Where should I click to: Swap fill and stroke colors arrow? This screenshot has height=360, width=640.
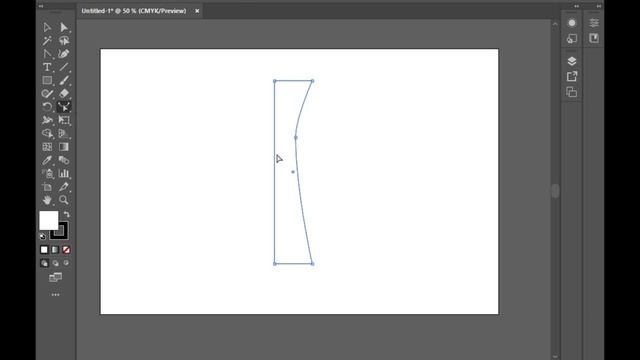(x=67, y=214)
